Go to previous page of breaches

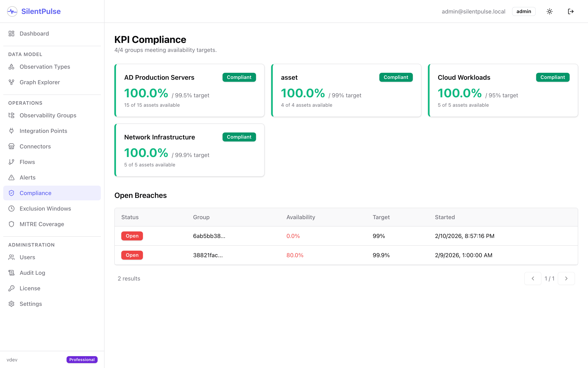[x=533, y=278]
